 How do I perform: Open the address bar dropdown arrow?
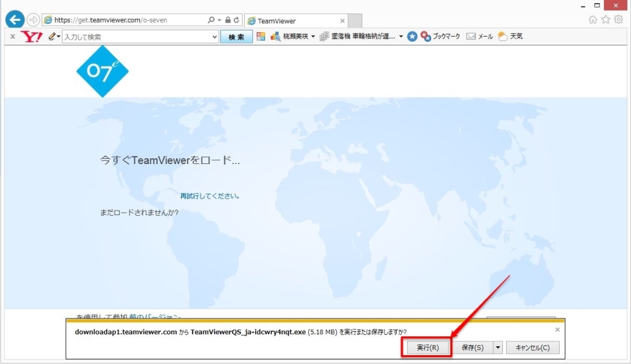pyautogui.click(x=220, y=20)
